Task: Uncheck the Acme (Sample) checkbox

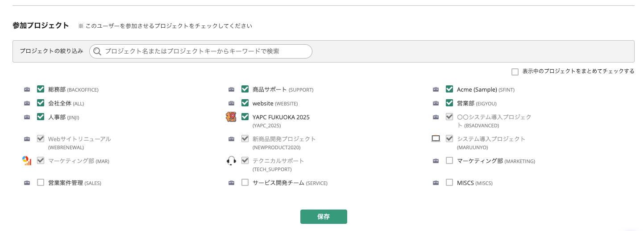Action: click(449, 89)
